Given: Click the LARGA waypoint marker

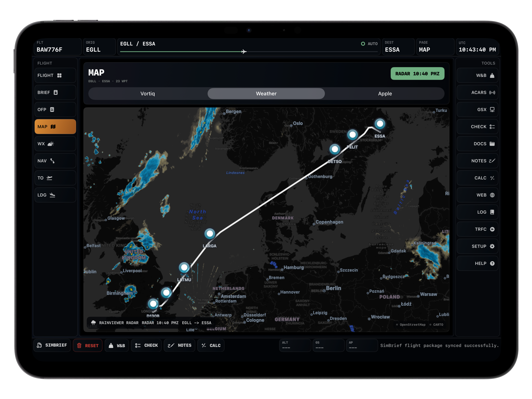Looking at the screenshot, I should coord(210,234).
